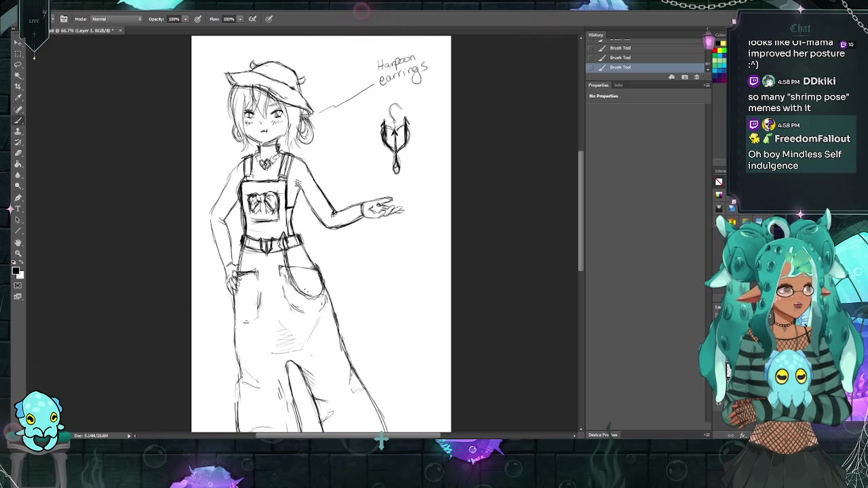Viewport: 868px width, 488px height.
Task: Select the Healing Brush tool
Action: [18, 108]
